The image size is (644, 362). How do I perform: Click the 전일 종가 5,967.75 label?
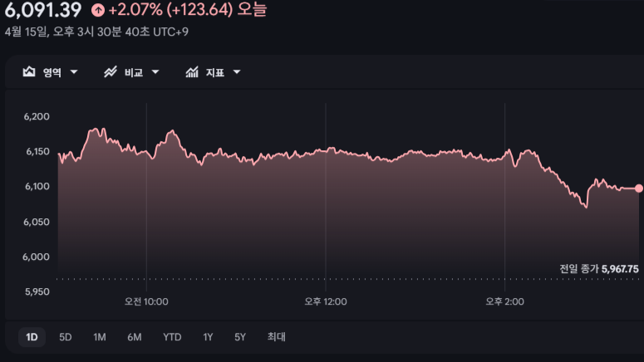point(598,269)
